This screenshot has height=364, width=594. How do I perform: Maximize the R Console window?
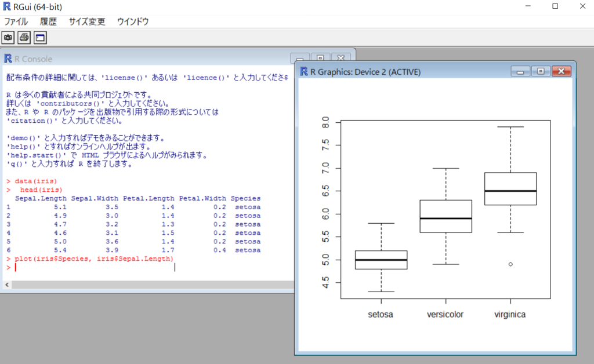coord(320,58)
